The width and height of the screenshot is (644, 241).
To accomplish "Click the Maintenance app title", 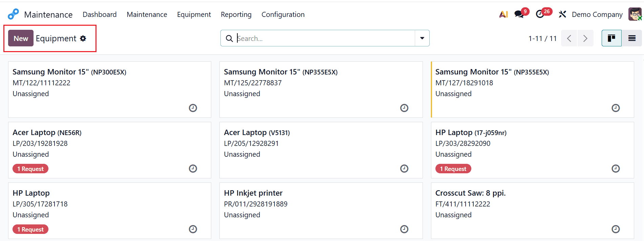I will (x=48, y=15).
